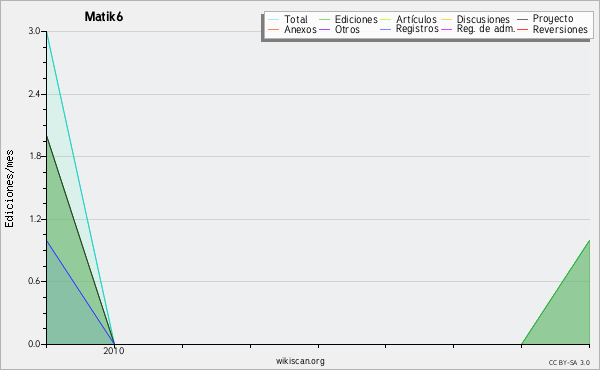Click the Anexos legend label

[300, 29]
